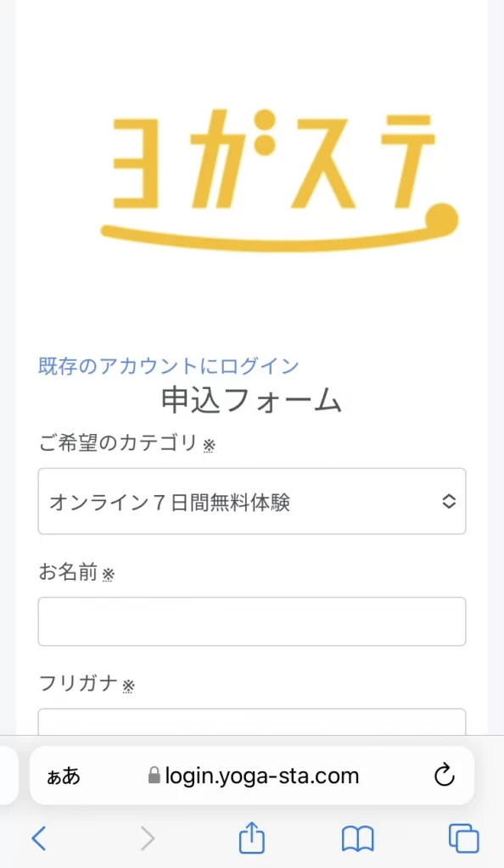Focus the お名前 text field
The height and width of the screenshot is (868, 504).
click(252, 621)
